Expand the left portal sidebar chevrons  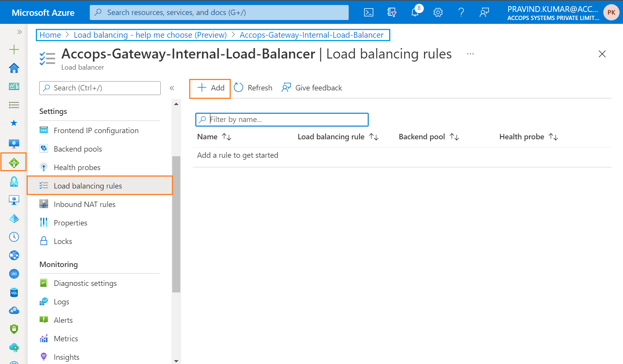coord(19,32)
